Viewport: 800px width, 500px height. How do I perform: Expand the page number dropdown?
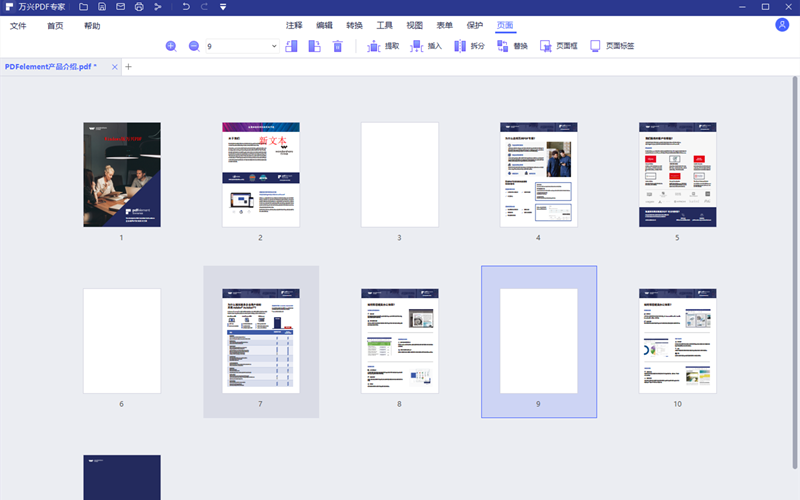[274, 46]
